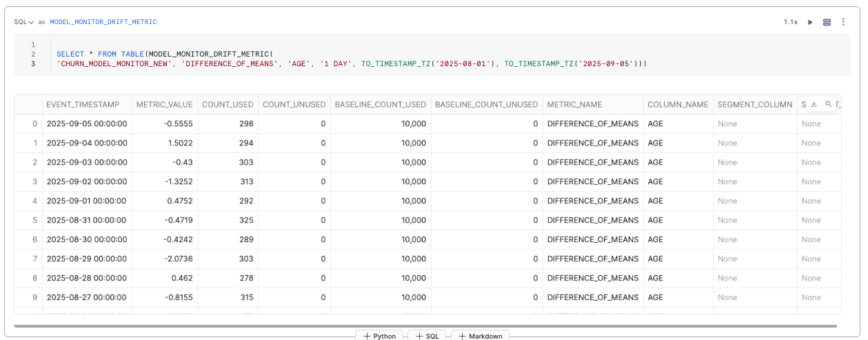868x340 pixels.
Task: Click into the SQL code editor line 3
Action: point(352,63)
